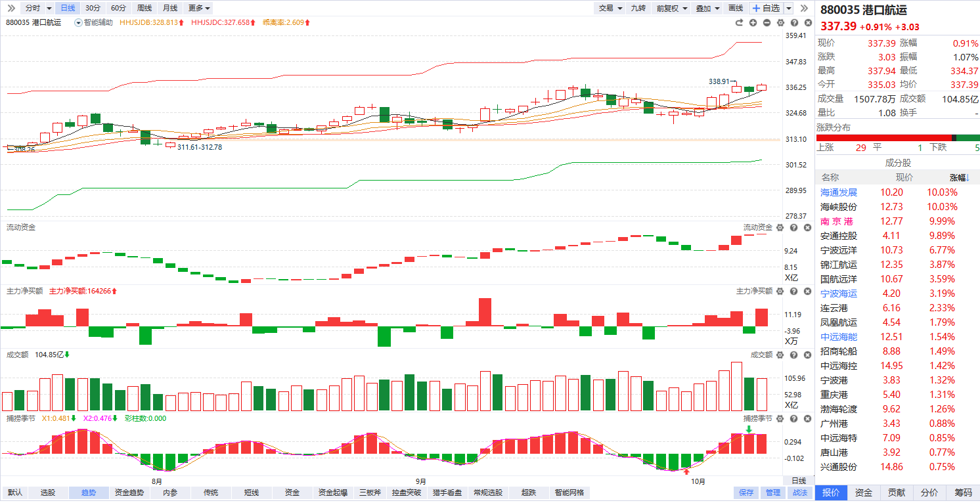This screenshot has height=503, width=980.
Task: Click the red 上涨 distribution bar
Action: pos(883,137)
